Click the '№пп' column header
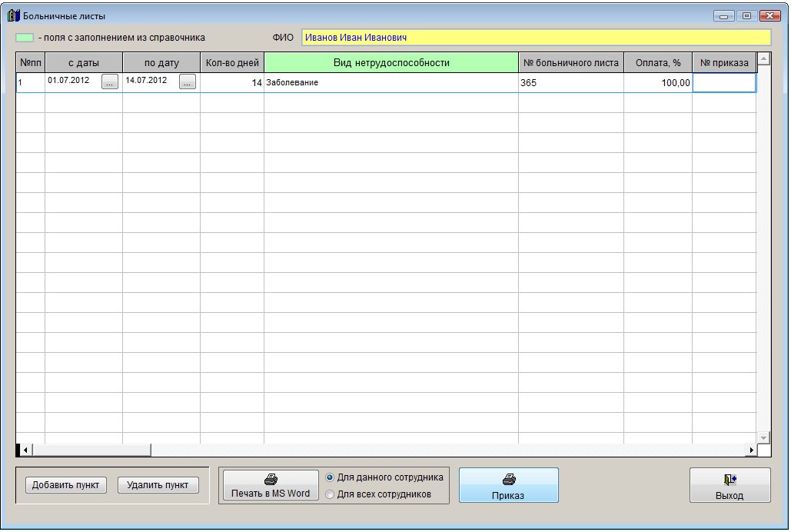Viewport: 791px width, 532px height. tap(30, 62)
